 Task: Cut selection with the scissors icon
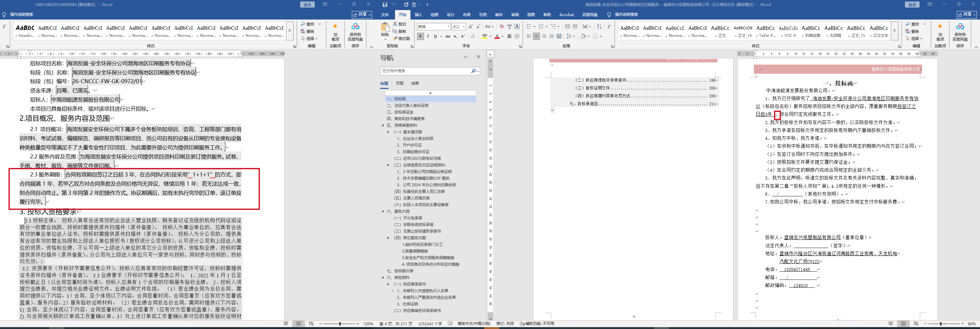[399, 24]
